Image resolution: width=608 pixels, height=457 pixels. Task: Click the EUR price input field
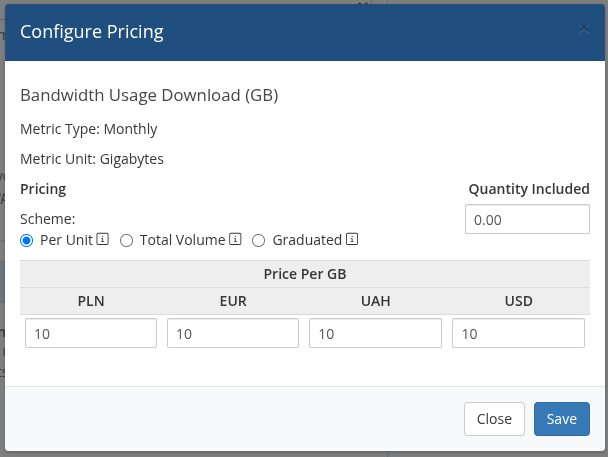[x=233, y=333]
